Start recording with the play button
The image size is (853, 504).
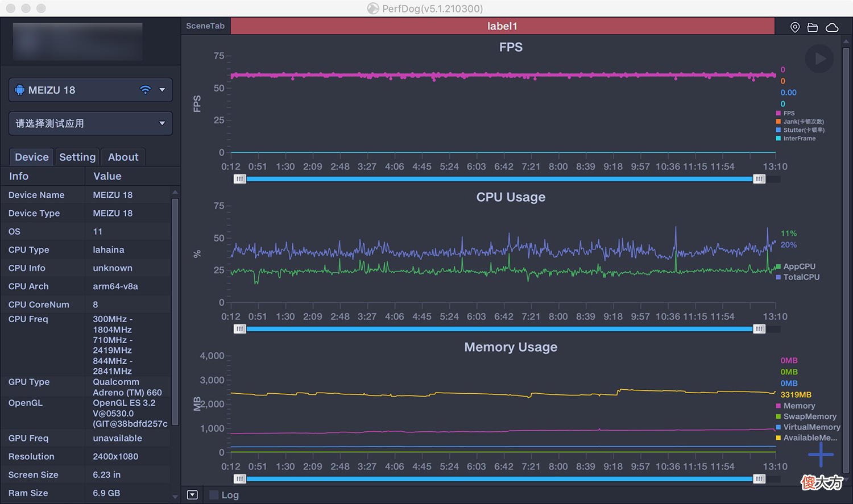[x=819, y=58]
